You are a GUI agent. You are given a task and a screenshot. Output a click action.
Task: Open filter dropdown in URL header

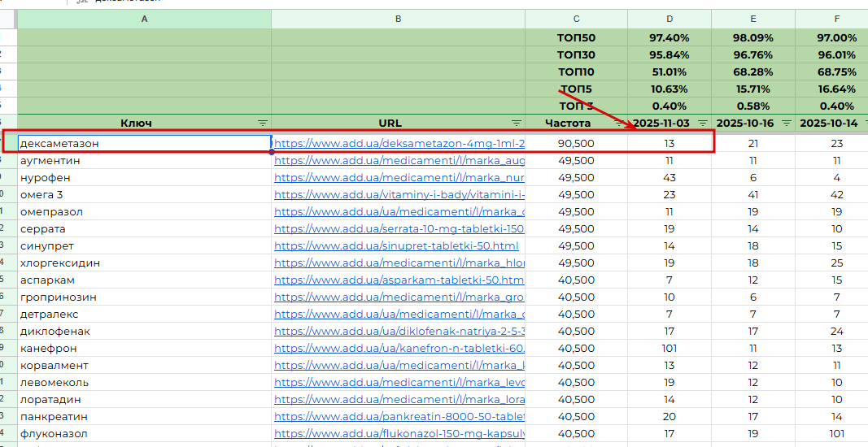(516, 124)
